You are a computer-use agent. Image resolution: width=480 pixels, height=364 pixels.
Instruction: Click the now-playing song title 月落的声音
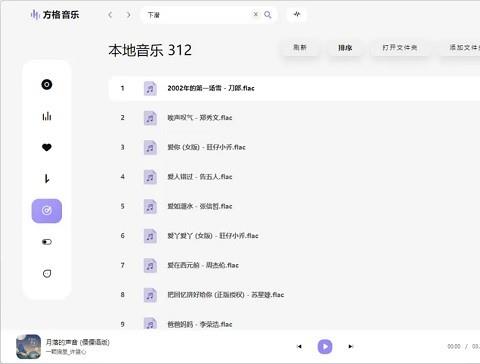[78, 342]
